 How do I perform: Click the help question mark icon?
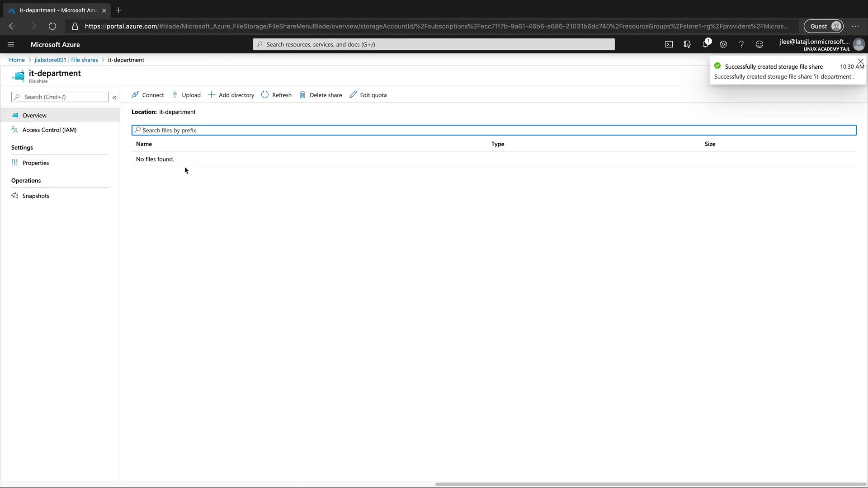click(x=741, y=44)
